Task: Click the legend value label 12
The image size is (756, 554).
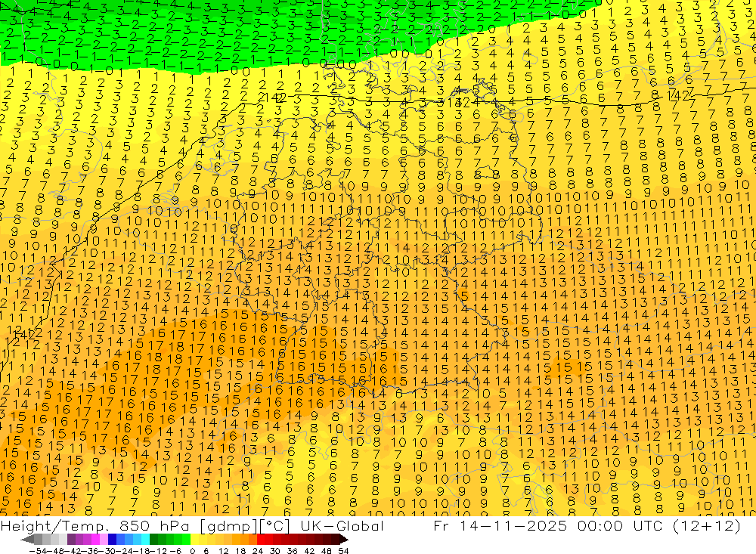Action: (223, 551)
